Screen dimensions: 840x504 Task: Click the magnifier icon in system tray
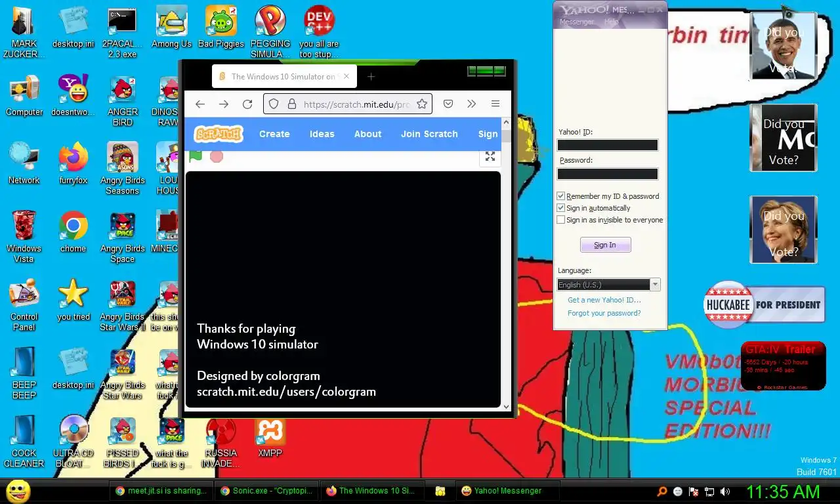662,491
